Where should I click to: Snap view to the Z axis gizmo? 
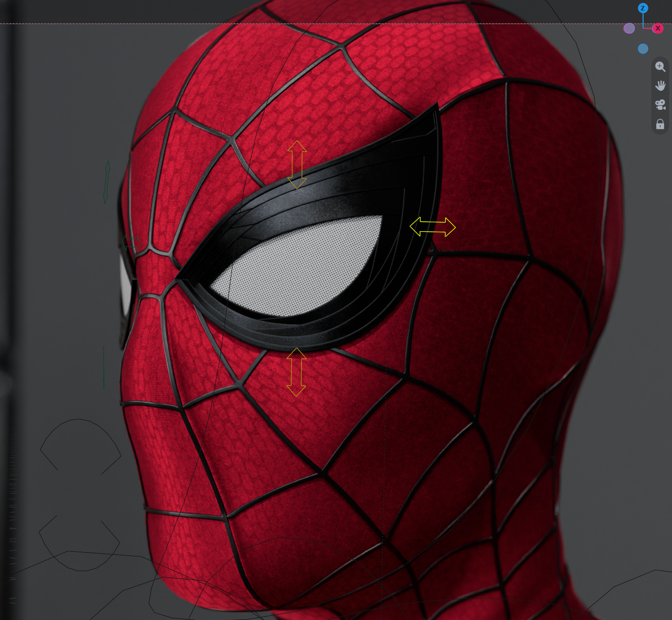[643, 8]
